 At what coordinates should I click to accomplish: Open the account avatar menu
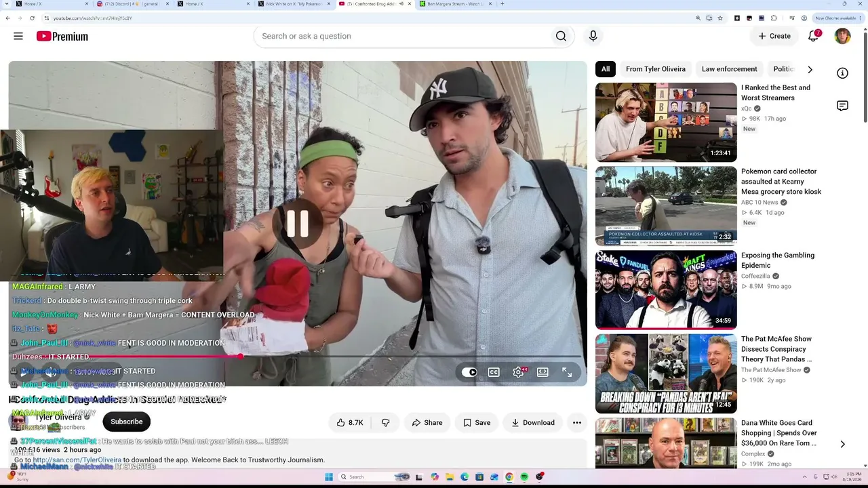(842, 36)
